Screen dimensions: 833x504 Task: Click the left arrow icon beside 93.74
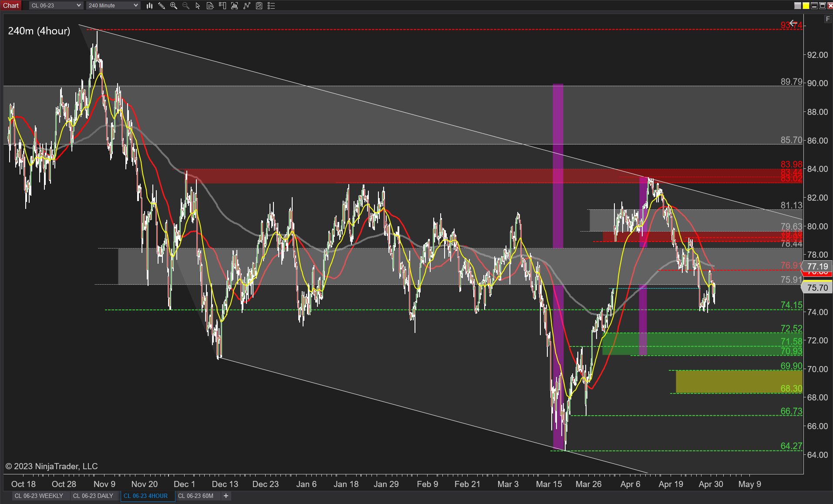tap(793, 23)
